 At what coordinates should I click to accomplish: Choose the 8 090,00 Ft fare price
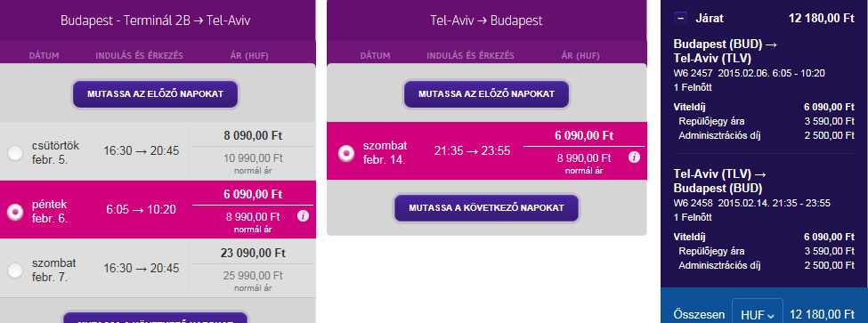[252, 135]
